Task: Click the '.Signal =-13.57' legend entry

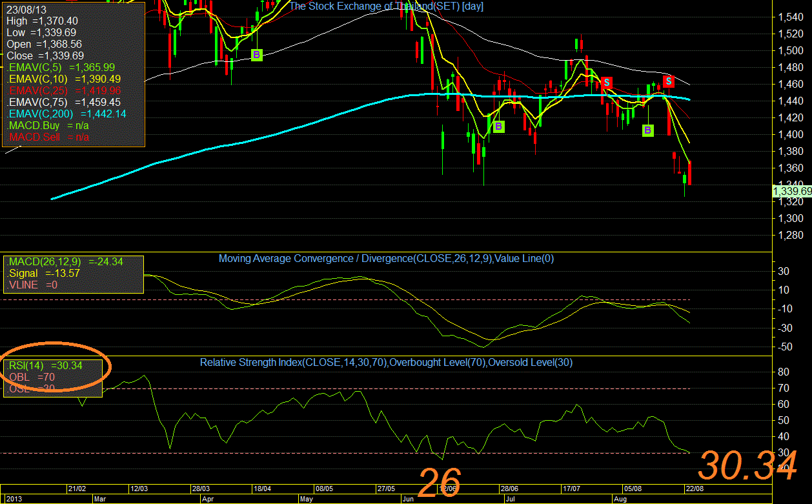Action: click(43, 274)
